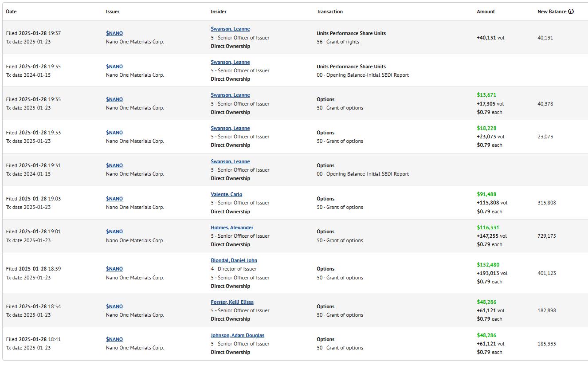Click $NANO ticker in Valente, Carlo row
Viewport: 588px width, 369px height.
[x=114, y=199]
